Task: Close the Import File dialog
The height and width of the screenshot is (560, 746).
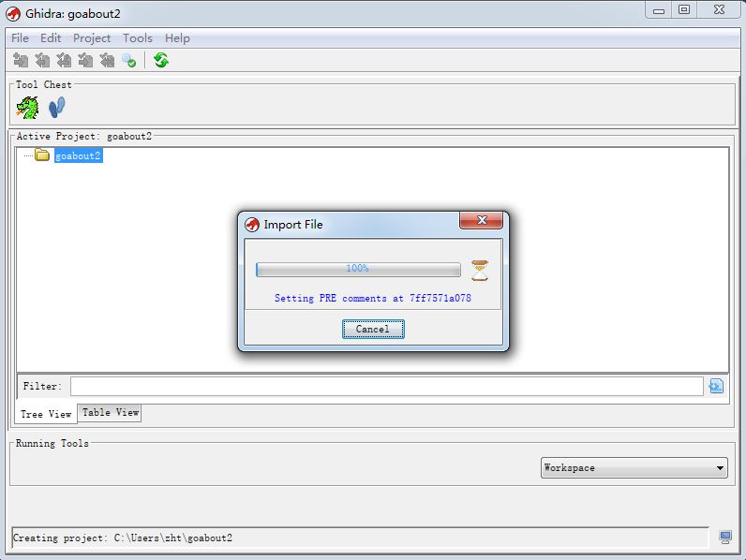Action: [481, 220]
